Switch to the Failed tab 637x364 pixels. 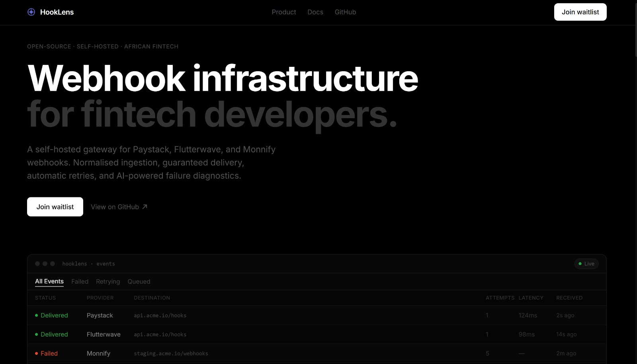(x=80, y=281)
